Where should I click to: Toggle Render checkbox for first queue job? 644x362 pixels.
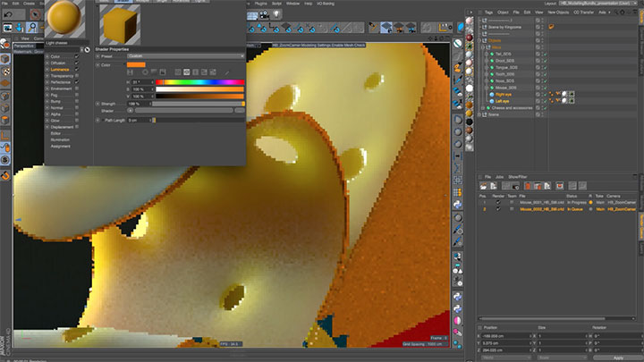coord(498,202)
